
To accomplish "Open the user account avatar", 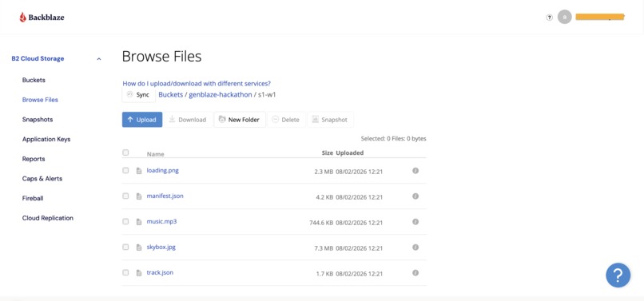I will click(x=565, y=18).
